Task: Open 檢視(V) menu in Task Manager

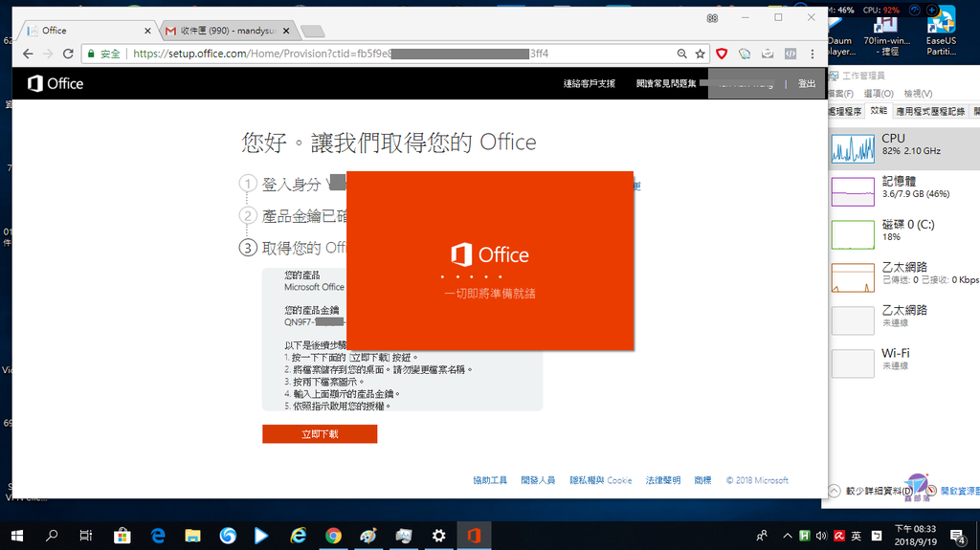Action: point(918,93)
